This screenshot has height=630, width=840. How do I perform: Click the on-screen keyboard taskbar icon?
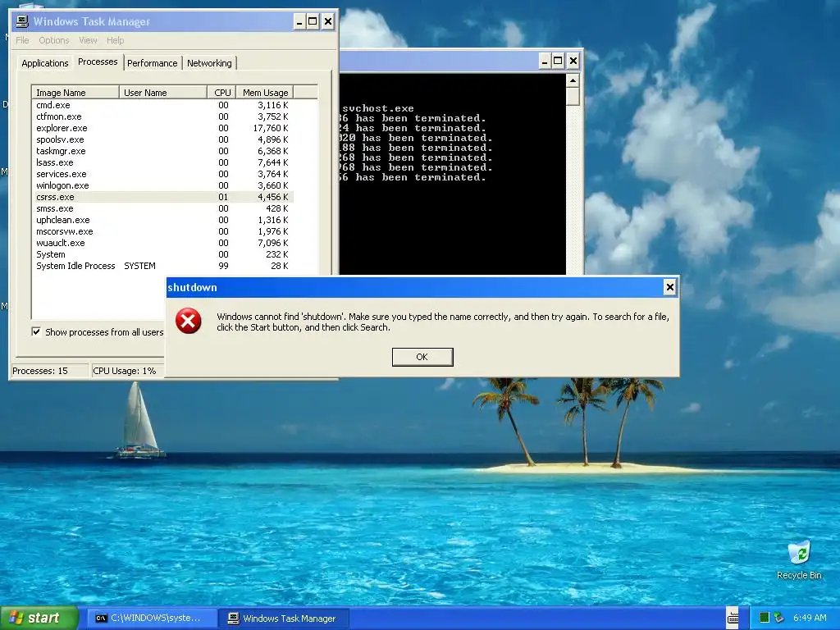733,619
